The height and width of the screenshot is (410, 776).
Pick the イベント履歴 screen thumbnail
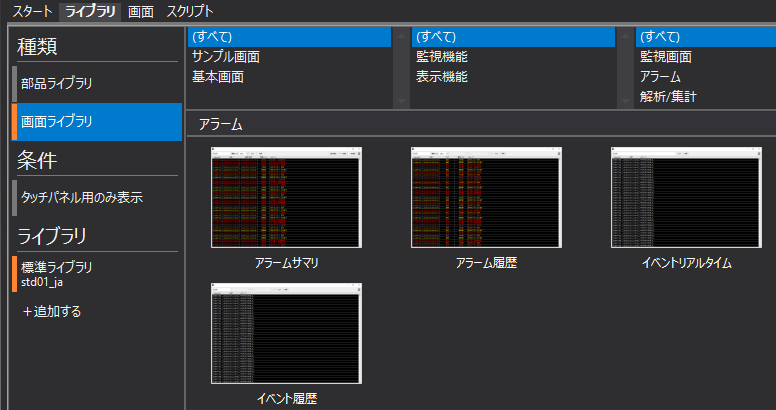(x=286, y=335)
